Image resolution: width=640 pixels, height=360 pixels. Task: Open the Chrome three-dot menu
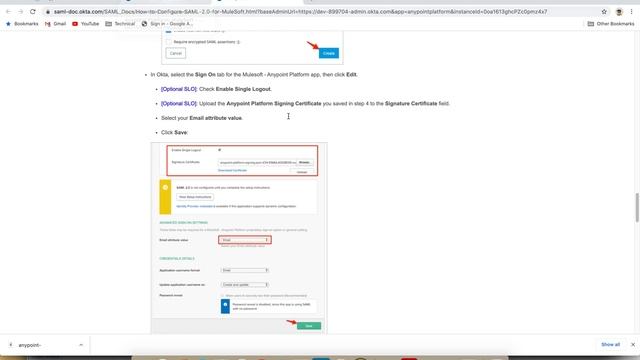[631, 12]
